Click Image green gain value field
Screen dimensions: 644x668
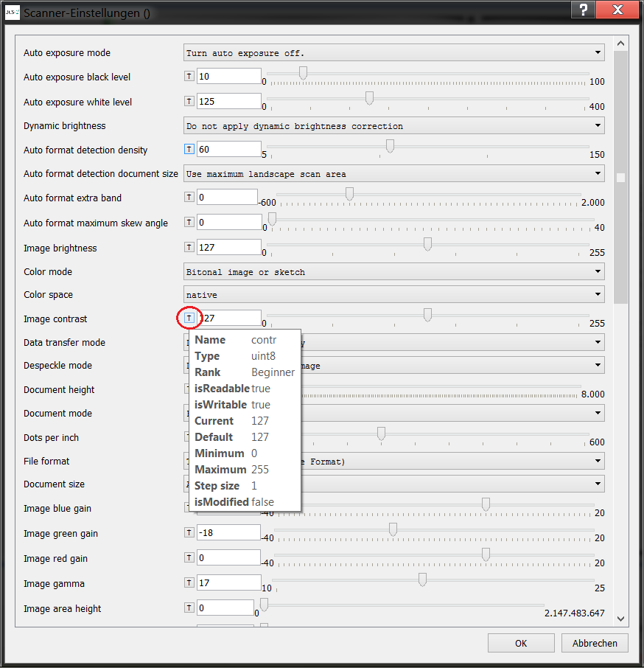point(228,532)
